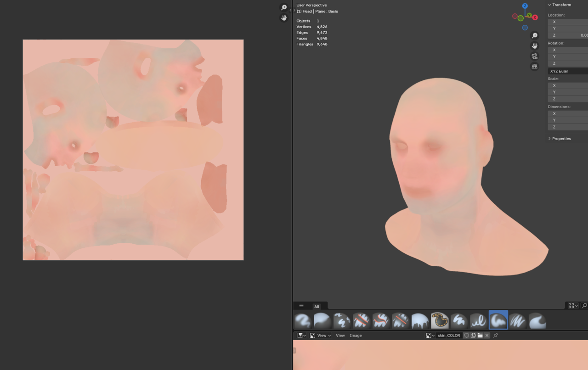
Task: Click the open image folder icon
Action: click(x=480, y=336)
